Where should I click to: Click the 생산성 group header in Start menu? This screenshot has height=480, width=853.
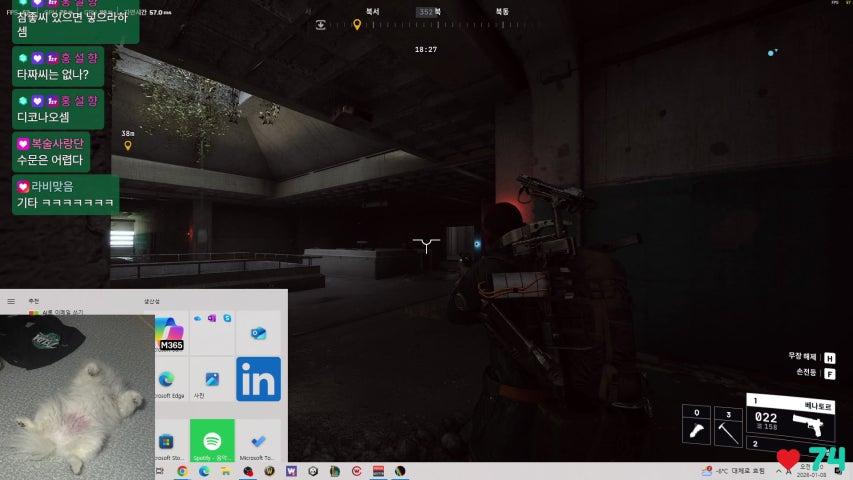[x=152, y=301]
